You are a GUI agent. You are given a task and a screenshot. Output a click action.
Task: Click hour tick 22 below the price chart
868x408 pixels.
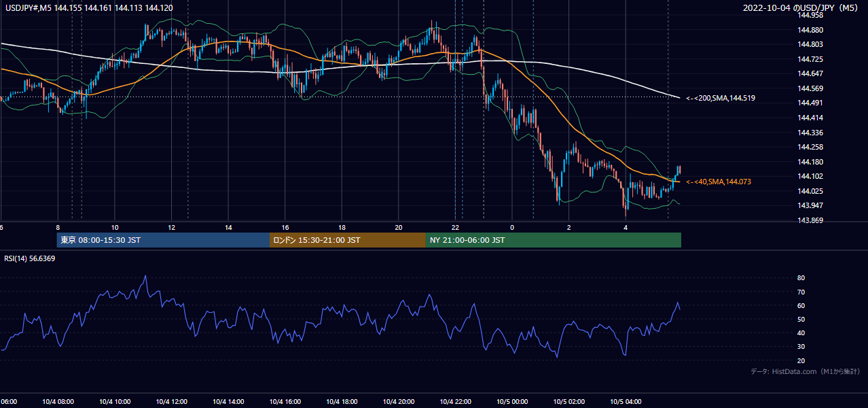pos(456,227)
